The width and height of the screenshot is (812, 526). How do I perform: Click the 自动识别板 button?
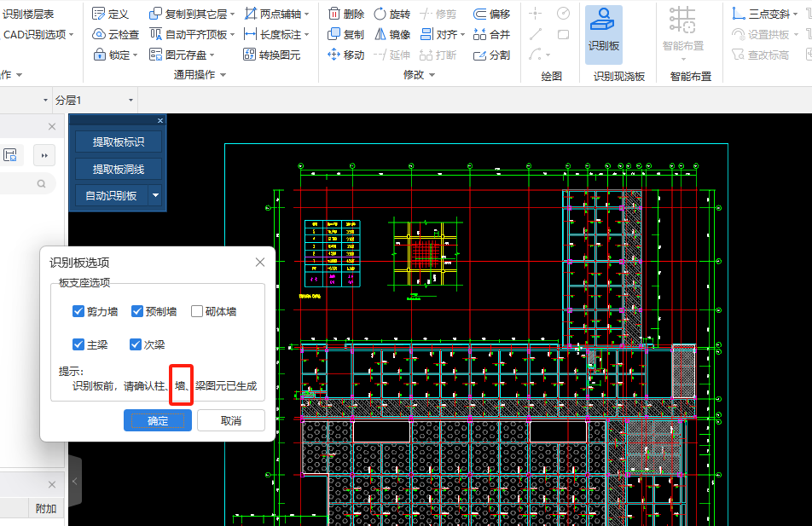pos(112,196)
